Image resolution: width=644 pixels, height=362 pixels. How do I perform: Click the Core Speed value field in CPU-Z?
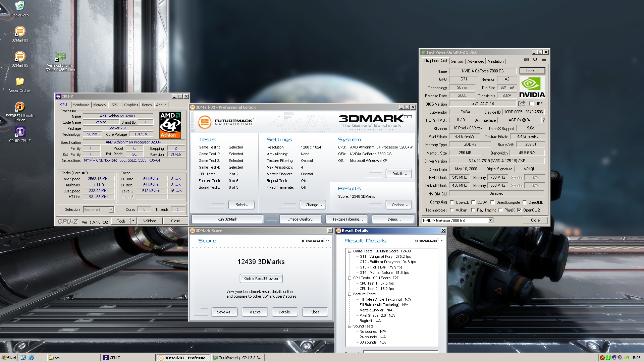(99, 179)
